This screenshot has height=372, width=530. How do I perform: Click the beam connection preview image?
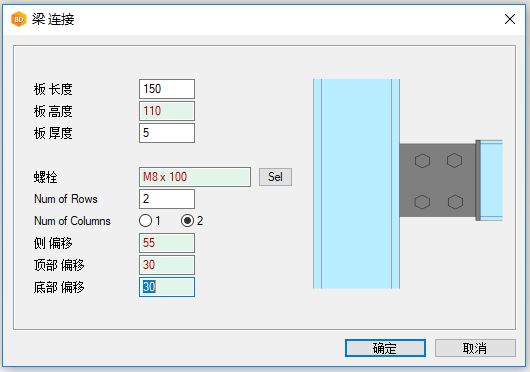(x=408, y=183)
